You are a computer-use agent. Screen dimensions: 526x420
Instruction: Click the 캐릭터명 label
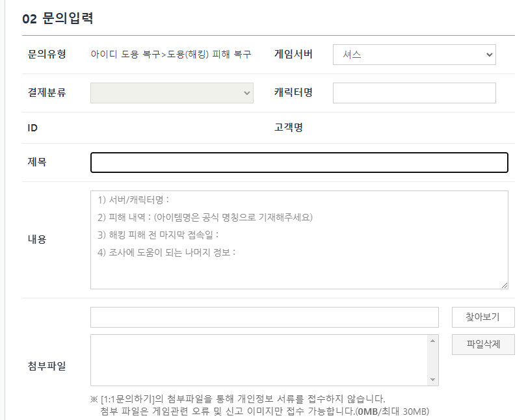click(293, 92)
